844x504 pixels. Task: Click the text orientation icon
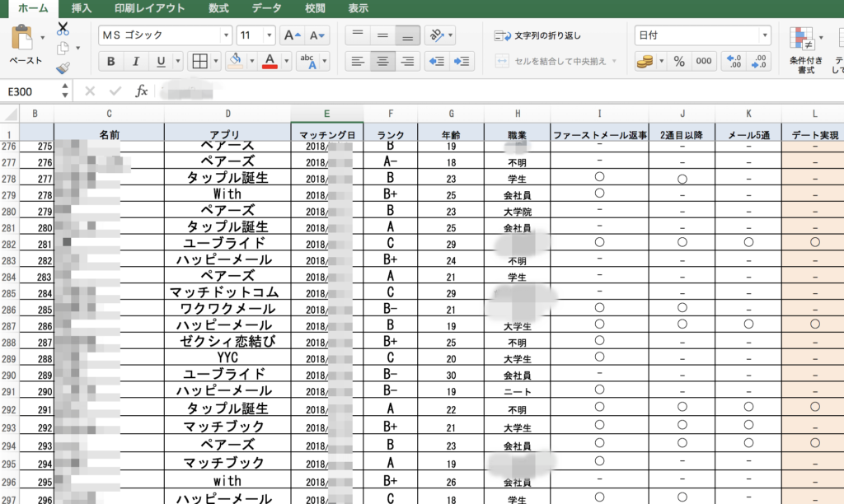click(436, 35)
